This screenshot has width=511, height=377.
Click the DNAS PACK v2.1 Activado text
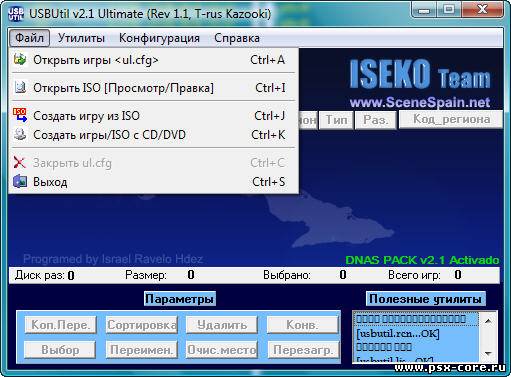click(422, 260)
